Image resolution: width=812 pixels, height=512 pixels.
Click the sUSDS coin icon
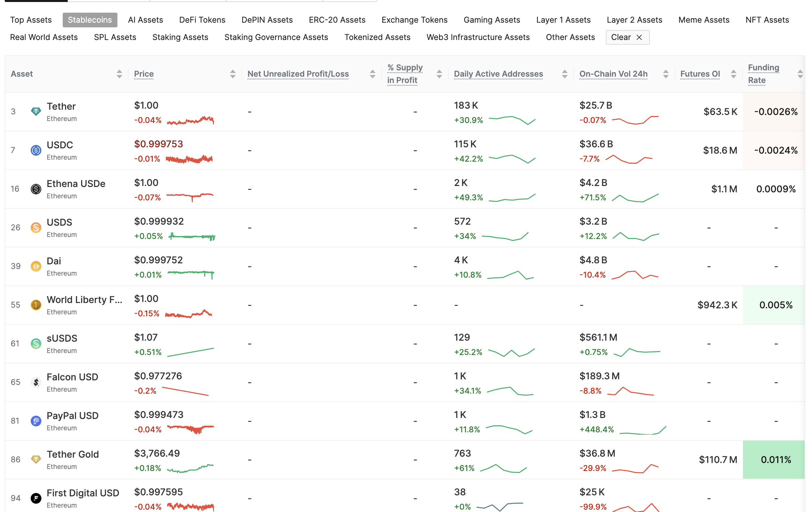pos(36,344)
